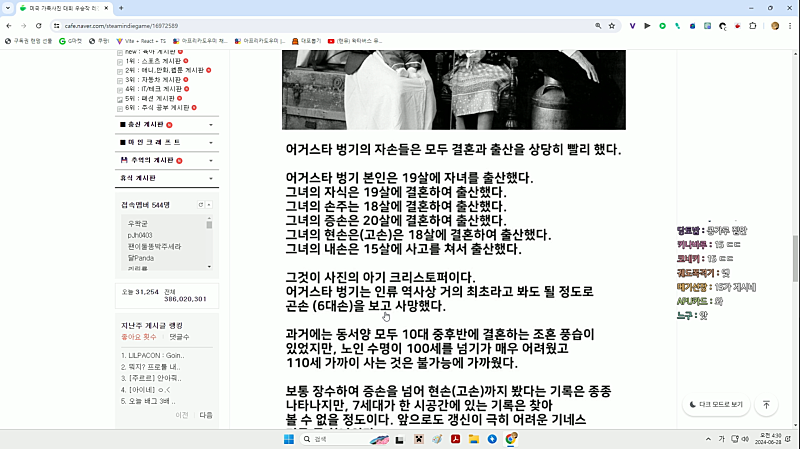
Task: Open the tab search dropdown arrow
Action: [8, 8]
